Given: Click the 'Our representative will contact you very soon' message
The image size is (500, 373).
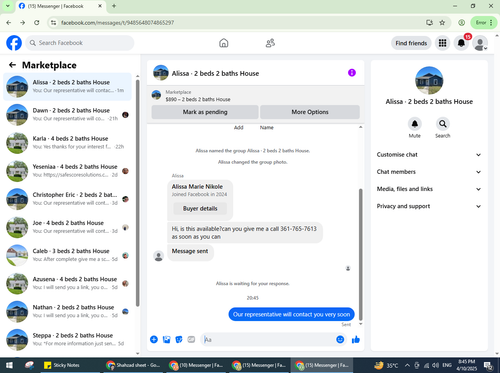Looking at the screenshot, I should pos(291,314).
